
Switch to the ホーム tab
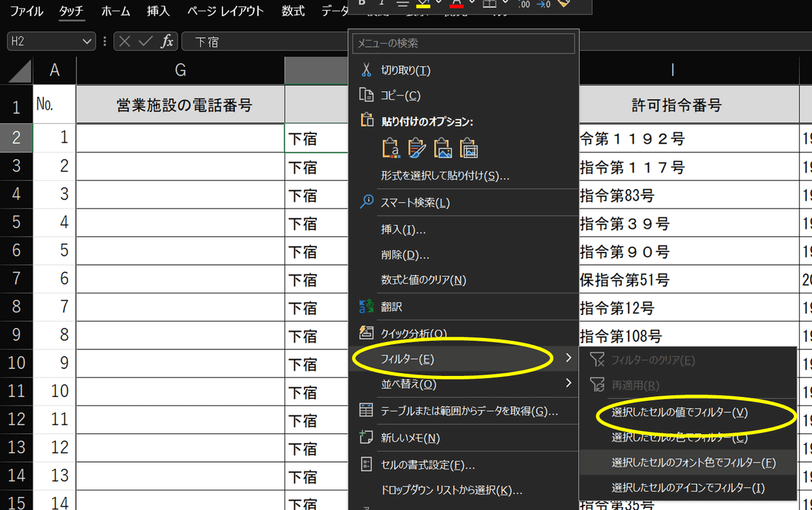(x=116, y=11)
